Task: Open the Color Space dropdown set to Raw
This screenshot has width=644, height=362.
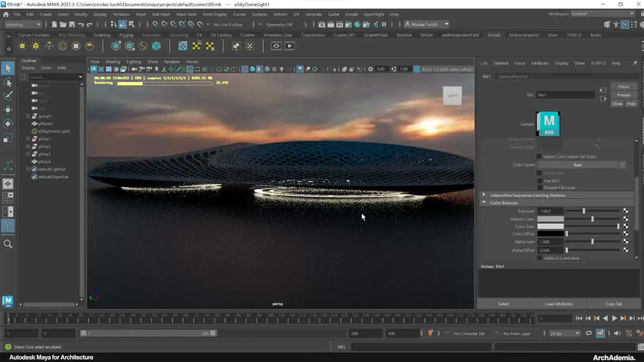Action: [x=578, y=165]
